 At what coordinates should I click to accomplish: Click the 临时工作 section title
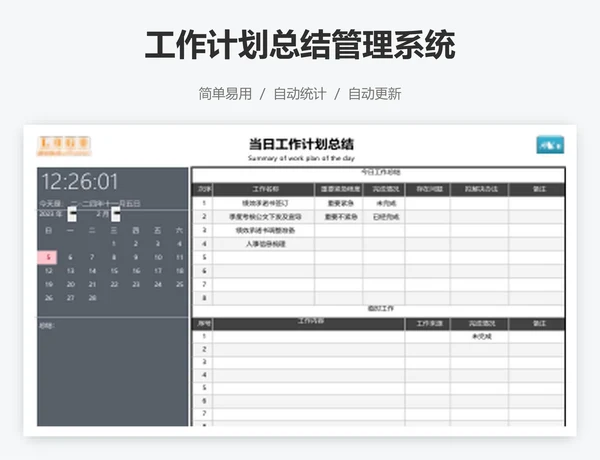[380, 308]
